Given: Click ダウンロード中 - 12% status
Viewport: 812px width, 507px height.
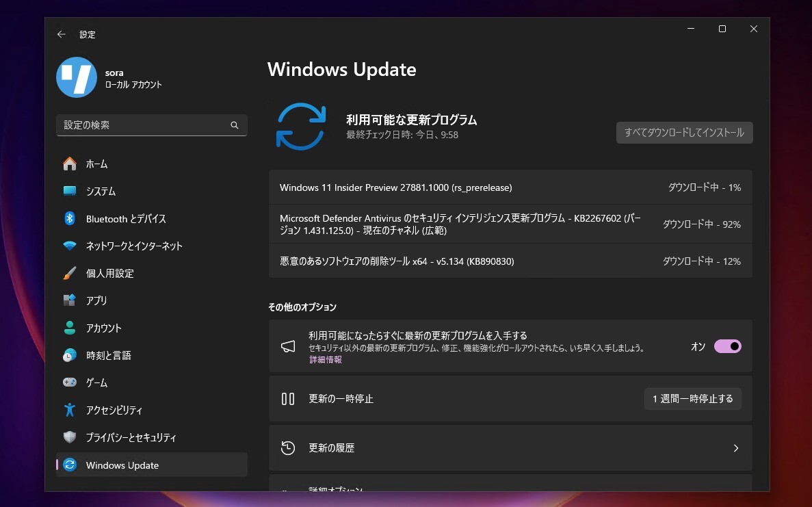Looking at the screenshot, I should point(702,261).
